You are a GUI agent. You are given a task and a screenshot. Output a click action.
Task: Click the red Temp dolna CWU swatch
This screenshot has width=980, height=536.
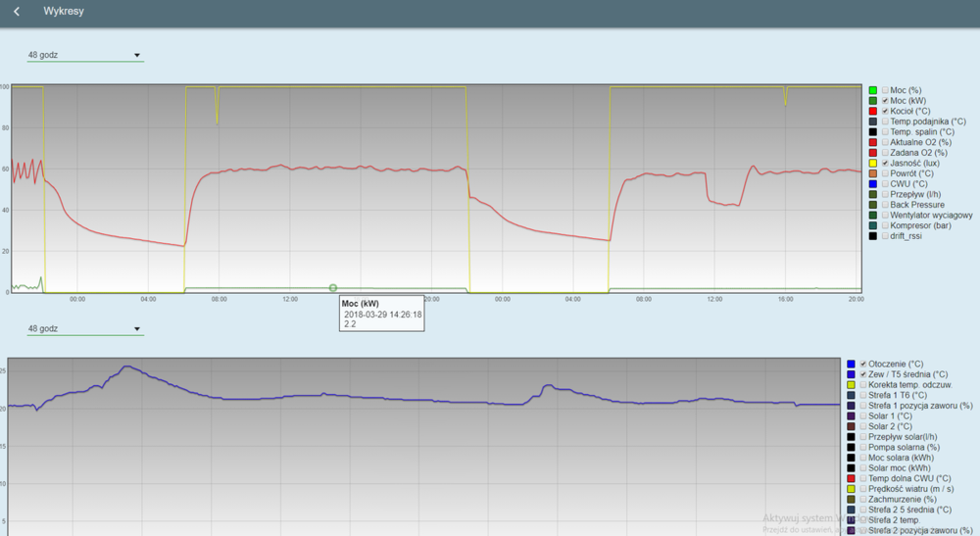tap(851, 477)
